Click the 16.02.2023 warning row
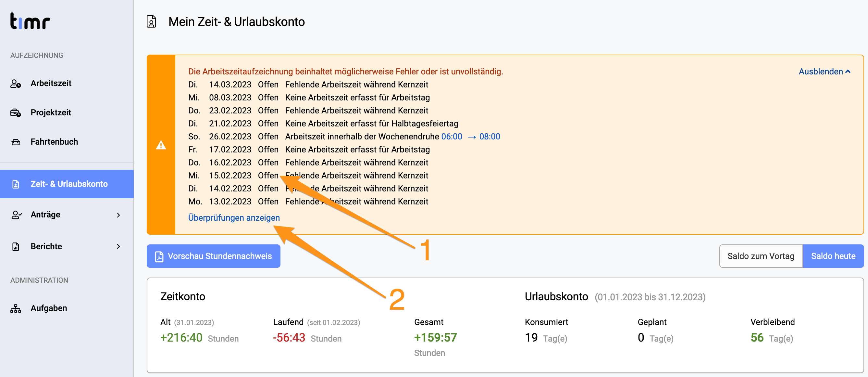Viewport: 868px width, 377px height. pyautogui.click(x=308, y=162)
